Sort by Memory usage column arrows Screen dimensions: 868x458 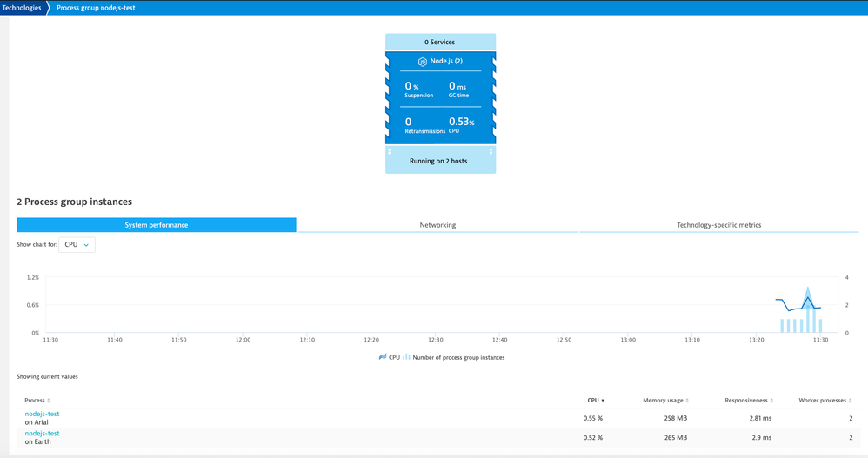coord(687,401)
